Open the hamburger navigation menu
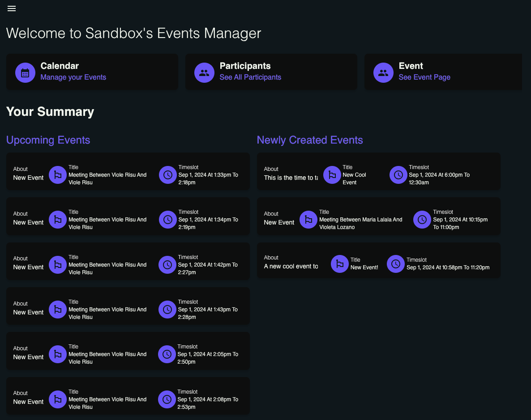The width and height of the screenshot is (531, 420). click(12, 9)
